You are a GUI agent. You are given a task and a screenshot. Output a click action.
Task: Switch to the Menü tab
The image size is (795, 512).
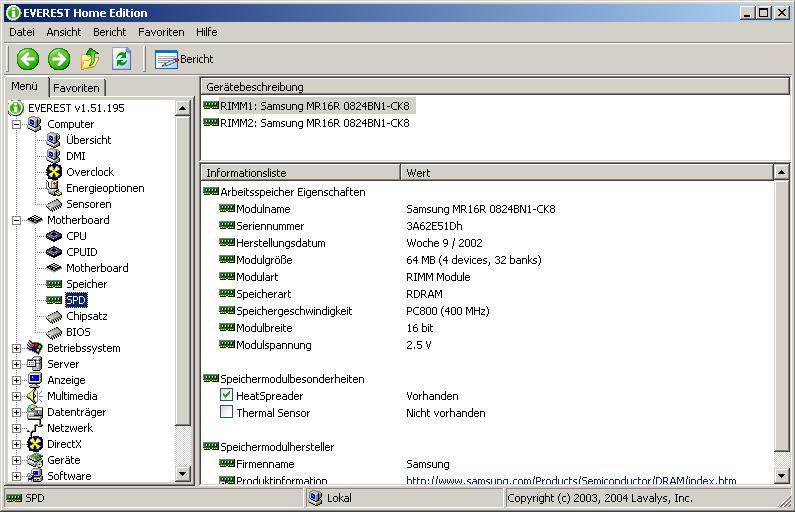pos(25,86)
